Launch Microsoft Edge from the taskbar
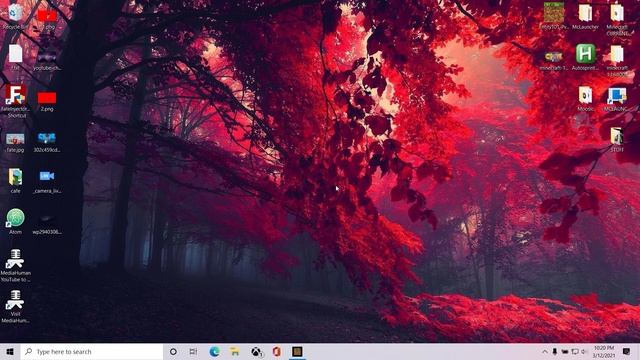 214,351
